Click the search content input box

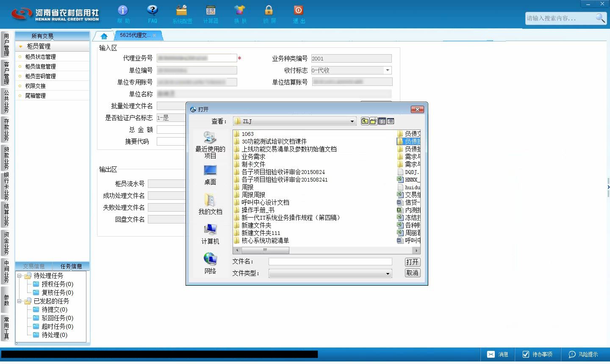point(559,18)
